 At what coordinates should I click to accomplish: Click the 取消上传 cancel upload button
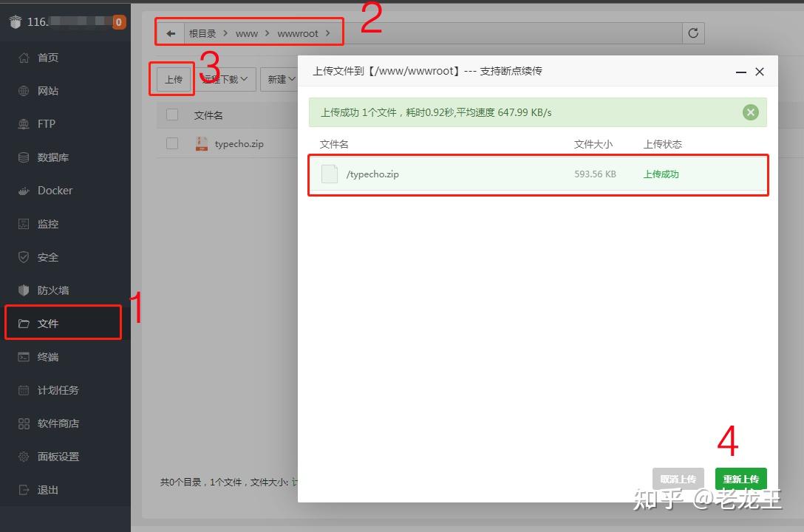click(x=677, y=478)
